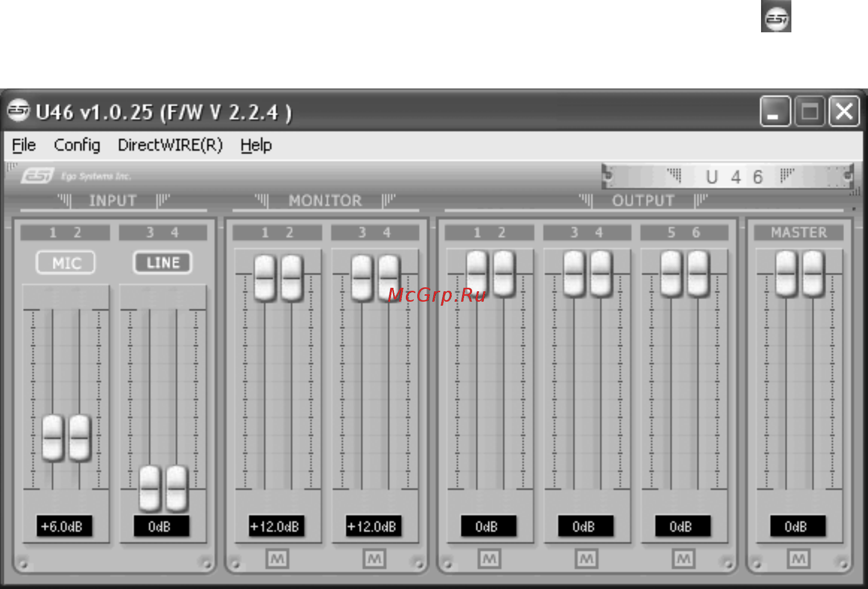Screen dimensions: 868x589
Task: Click the monitor 1 fader knob
Action: click(265, 278)
